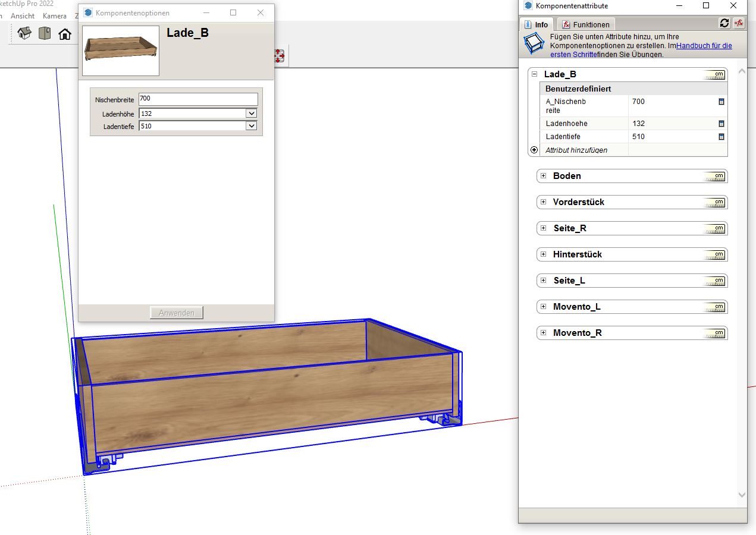Open the Ladentiefe dropdown
Image resolution: width=756 pixels, height=535 pixels.
[x=251, y=126]
